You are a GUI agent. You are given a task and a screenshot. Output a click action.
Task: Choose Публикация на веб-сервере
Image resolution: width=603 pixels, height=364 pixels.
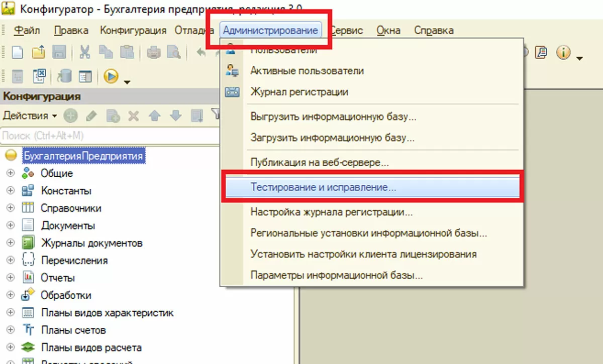[x=372, y=162]
